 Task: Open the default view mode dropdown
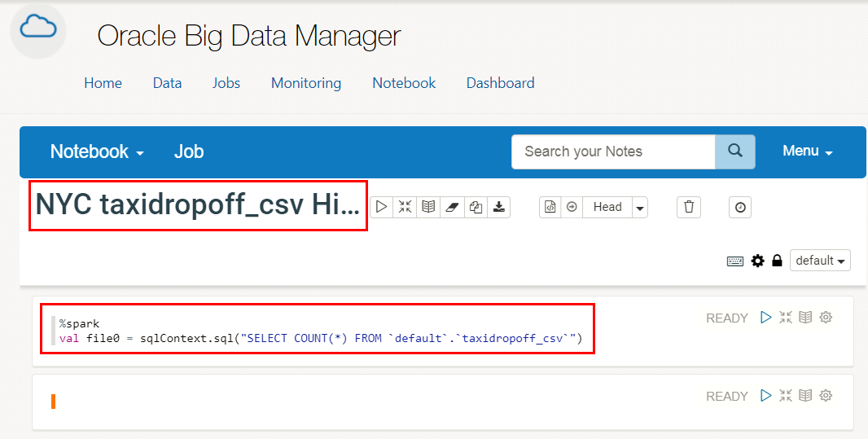click(x=820, y=261)
